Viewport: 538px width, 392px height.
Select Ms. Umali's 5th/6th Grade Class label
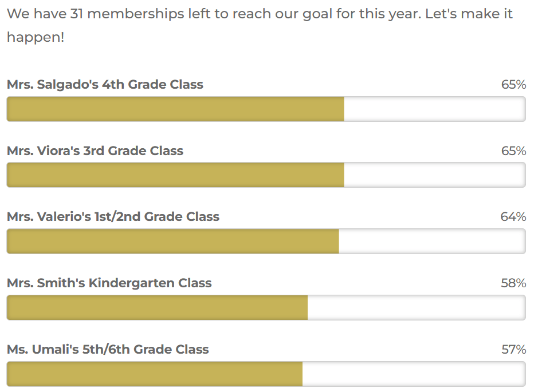tap(108, 349)
